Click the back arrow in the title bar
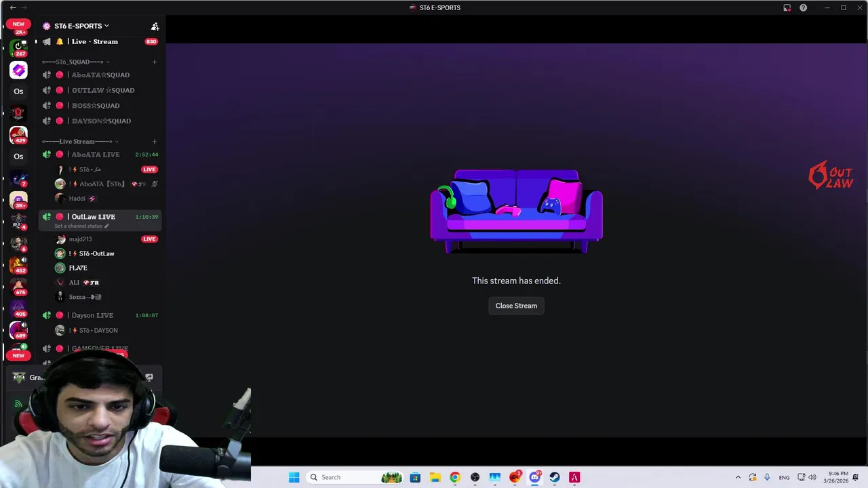Image resolution: width=868 pixels, height=488 pixels. point(13,7)
